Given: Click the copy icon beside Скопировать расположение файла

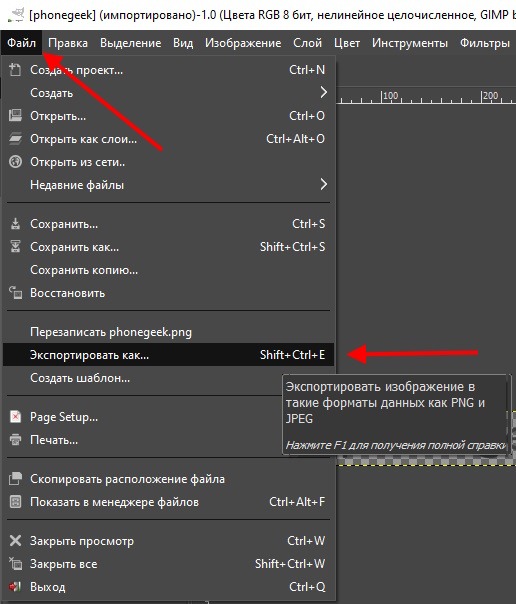Looking at the screenshot, I should pyautogui.click(x=15, y=478).
